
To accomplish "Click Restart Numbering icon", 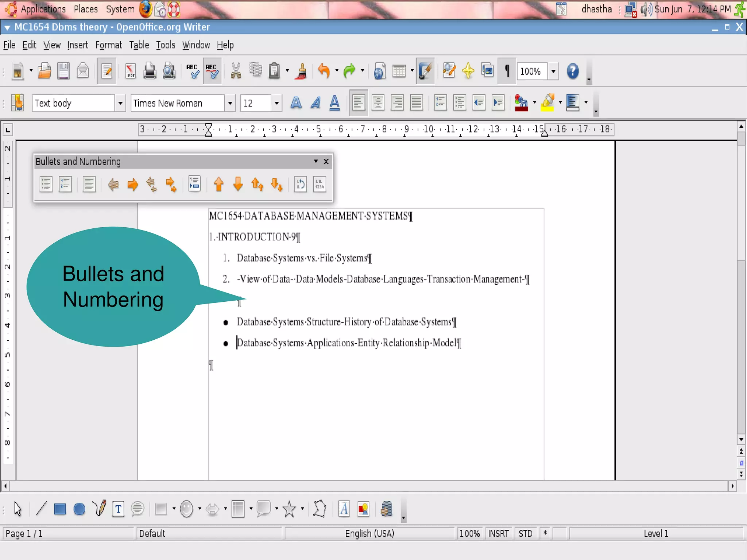I will pyautogui.click(x=300, y=184).
